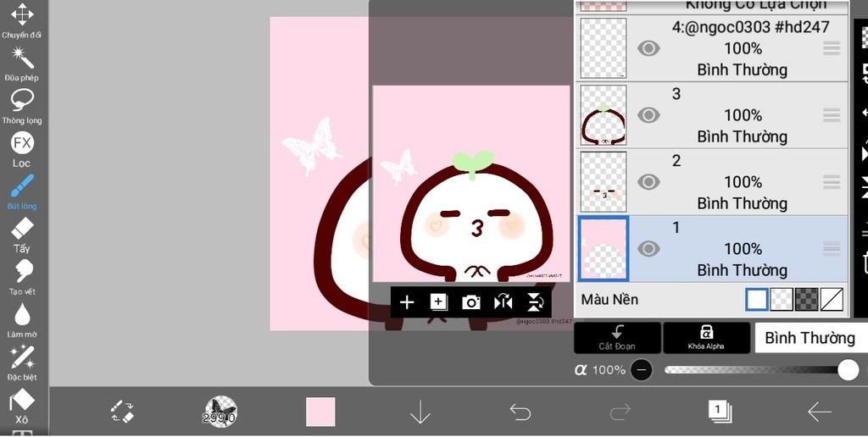Select the Tạo vết smudge tool
The image size is (868, 437).
tap(21, 277)
